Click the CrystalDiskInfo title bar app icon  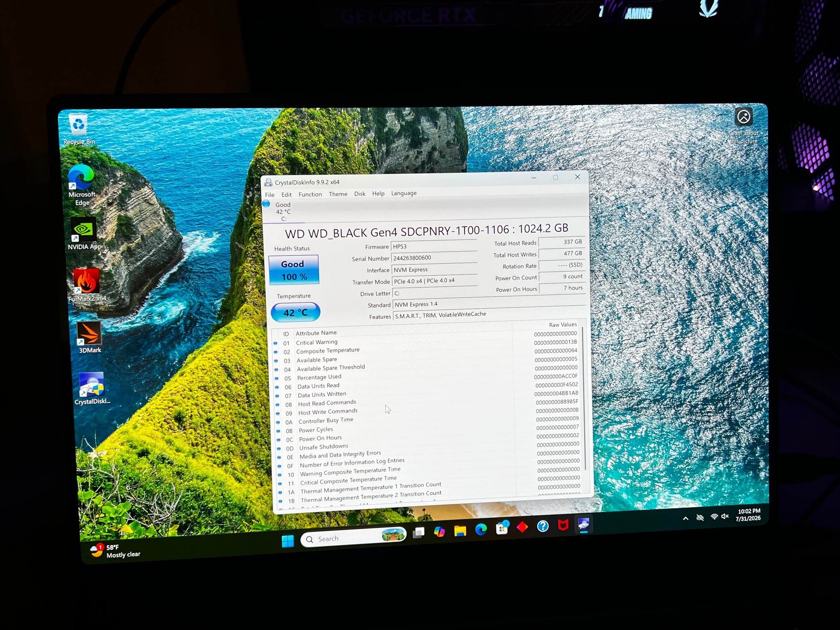pyautogui.click(x=268, y=183)
